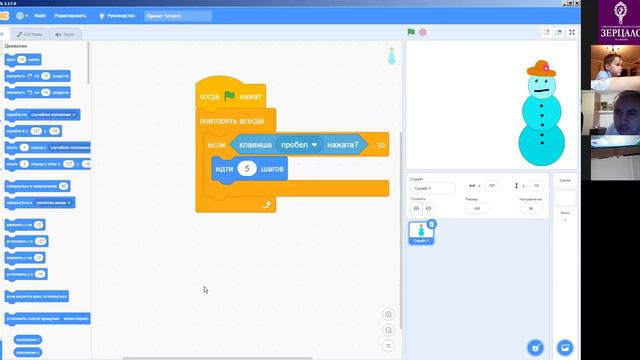640x360 pixels.
Task: Click 'если касается края' bounce block
Action: (36, 296)
